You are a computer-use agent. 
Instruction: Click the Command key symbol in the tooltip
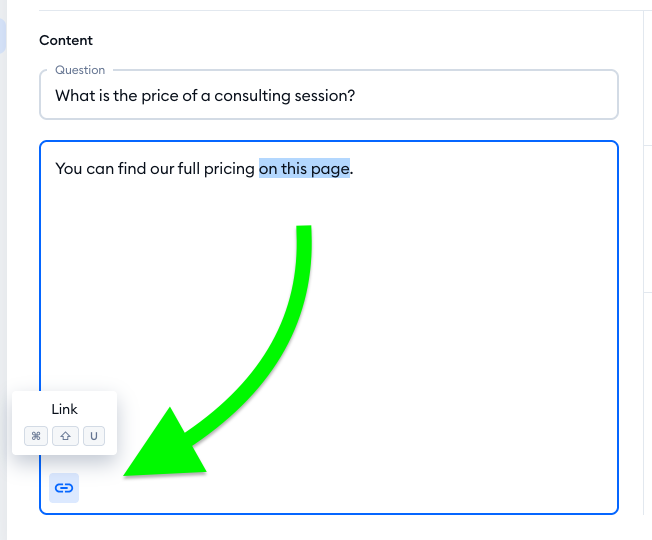(36, 436)
